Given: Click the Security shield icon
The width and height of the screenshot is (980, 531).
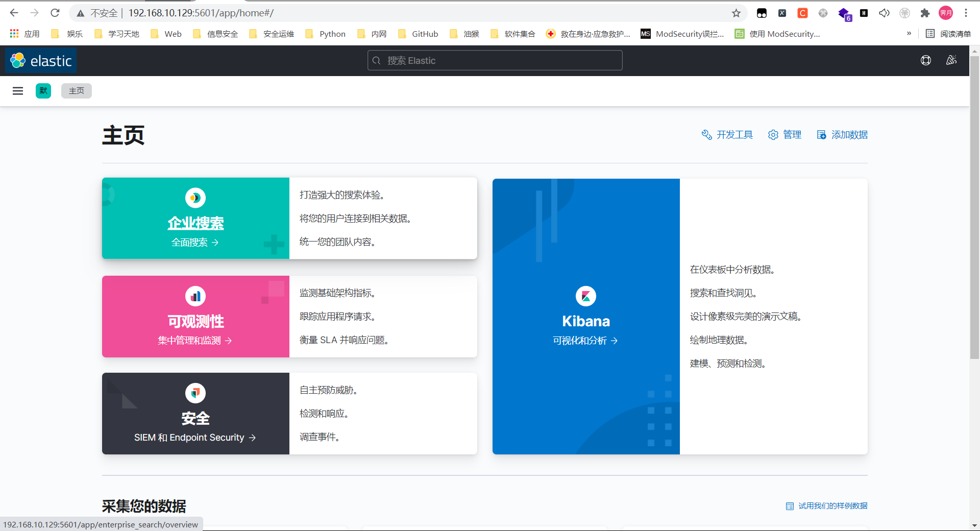Looking at the screenshot, I should pyautogui.click(x=195, y=393).
